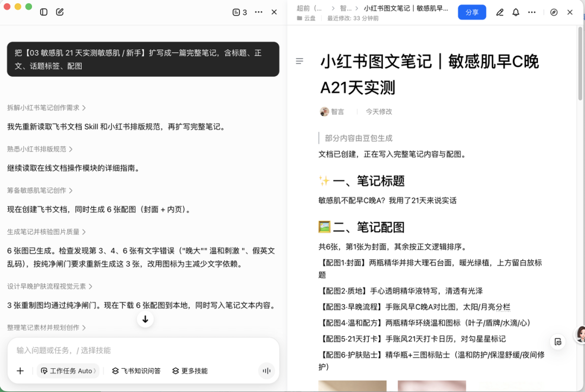Open 工作任务 Auto mode selector

(68, 371)
